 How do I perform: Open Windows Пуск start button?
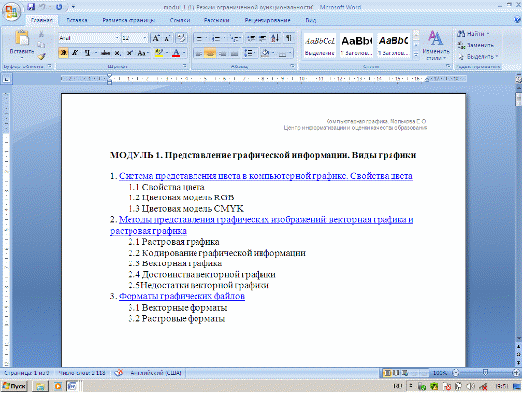14,386
